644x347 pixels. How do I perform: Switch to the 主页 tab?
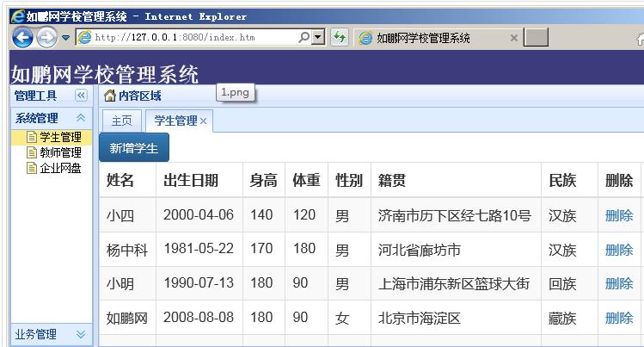tap(122, 121)
